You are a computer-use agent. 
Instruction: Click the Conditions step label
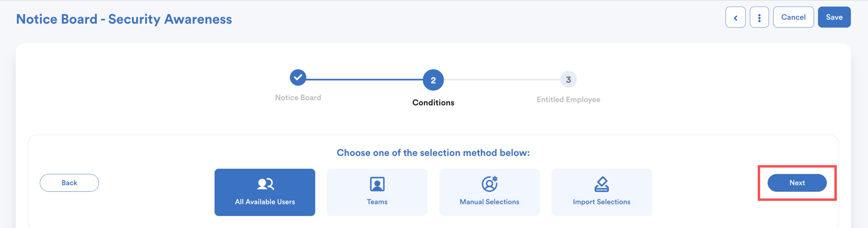point(433,103)
